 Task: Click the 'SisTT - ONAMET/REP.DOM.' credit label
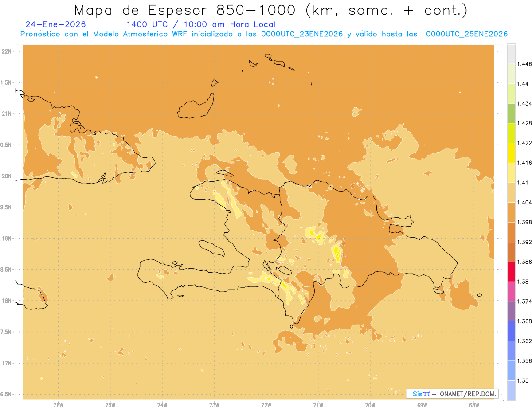pyautogui.click(x=452, y=394)
